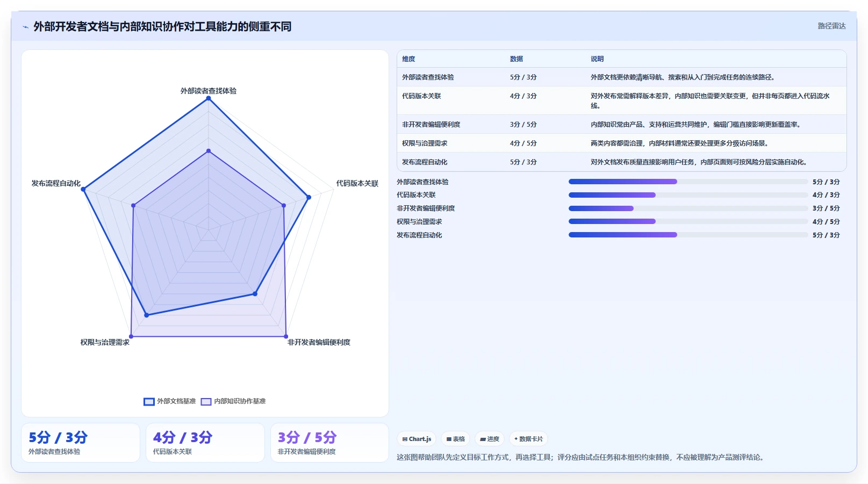
Task: Open the 5分 / 3分 外部读者查找体验 data card
Action: coord(81,443)
